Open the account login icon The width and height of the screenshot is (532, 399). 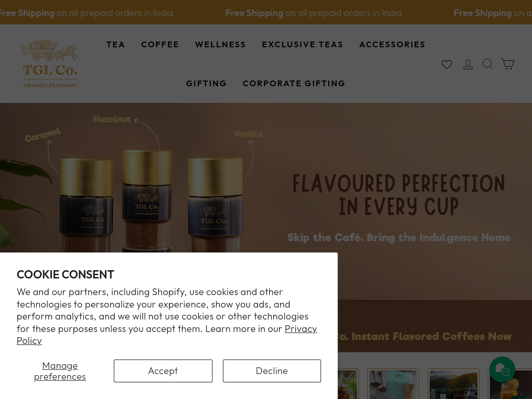coord(468,64)
